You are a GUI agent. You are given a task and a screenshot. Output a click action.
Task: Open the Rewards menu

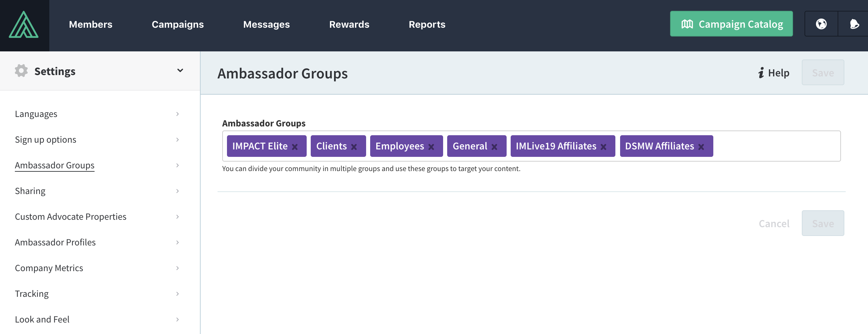click(349, 24)
